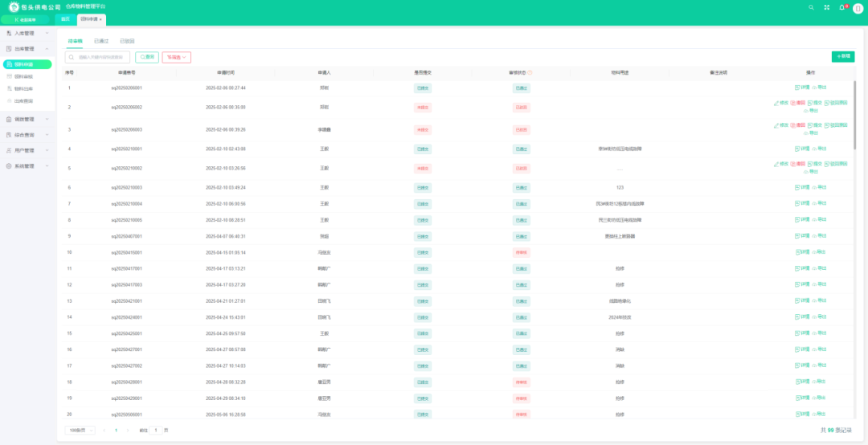The height and width of the screenshot is (445, 868).
Task: Click the 新增 add button
Action: pyautogui.click(x=842, y=56)
